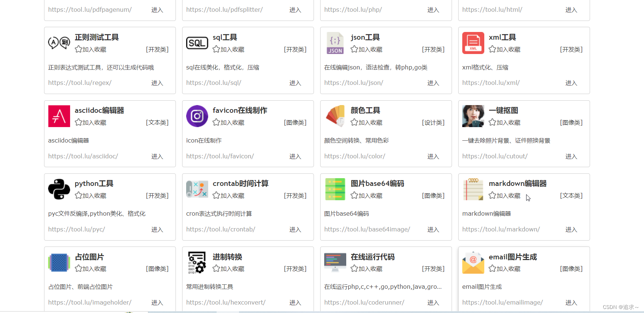644x313 pixels.
Task: Enter the hexconvert tool via 进入
Action: tap(295, 303)
